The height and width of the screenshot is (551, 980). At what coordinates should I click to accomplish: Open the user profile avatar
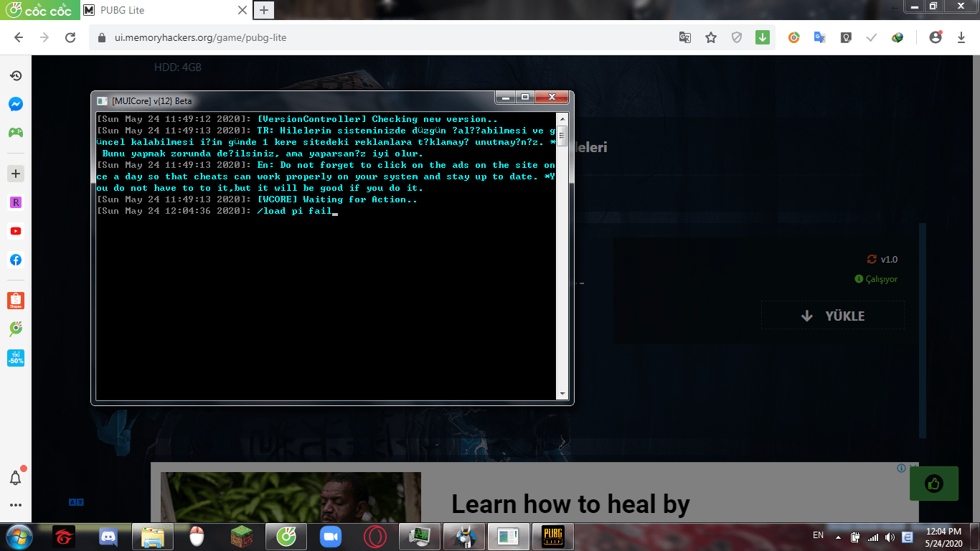pyautogui.click(x=935, y=37)
